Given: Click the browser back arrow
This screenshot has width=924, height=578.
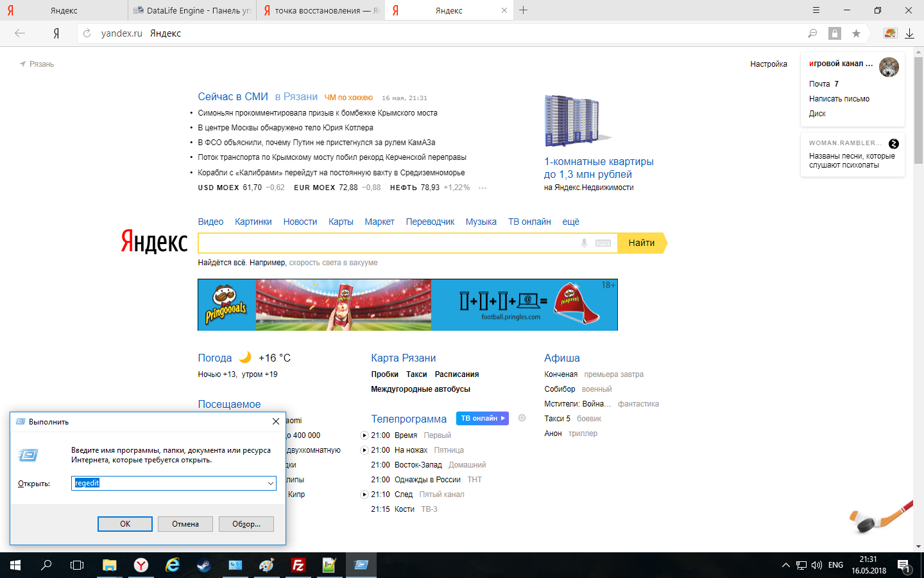Looking at the screenshot, I should coord(20,33).
